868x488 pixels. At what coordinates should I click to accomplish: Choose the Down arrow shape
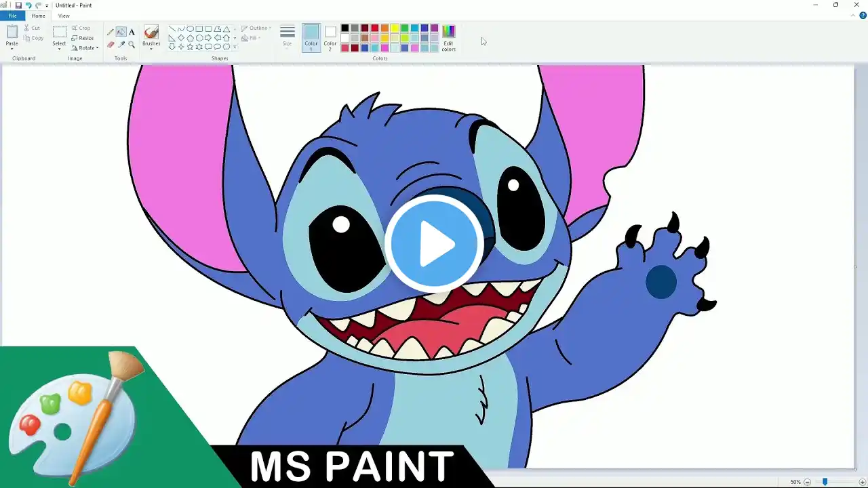172,47
